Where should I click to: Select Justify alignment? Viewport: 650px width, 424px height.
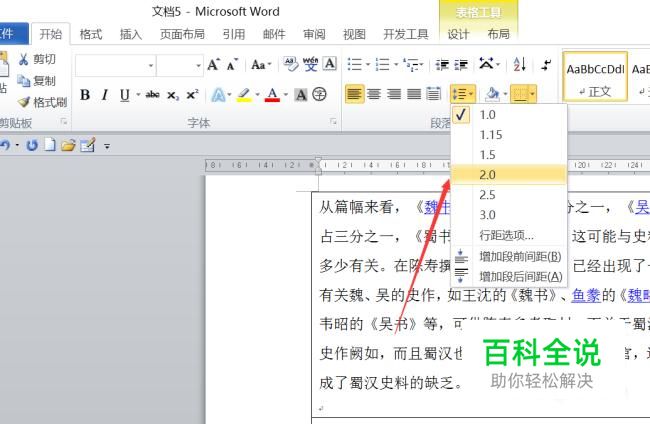tap(414, 94)
